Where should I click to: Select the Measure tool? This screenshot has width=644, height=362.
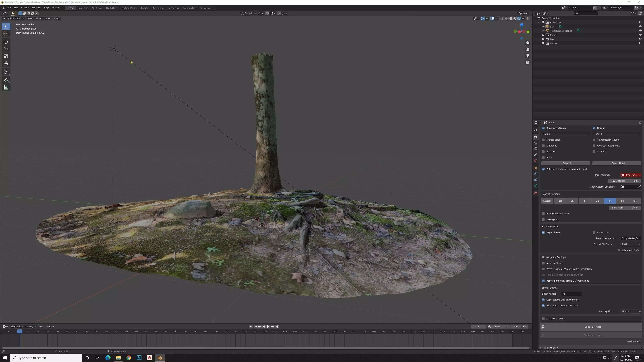point(6,87)
